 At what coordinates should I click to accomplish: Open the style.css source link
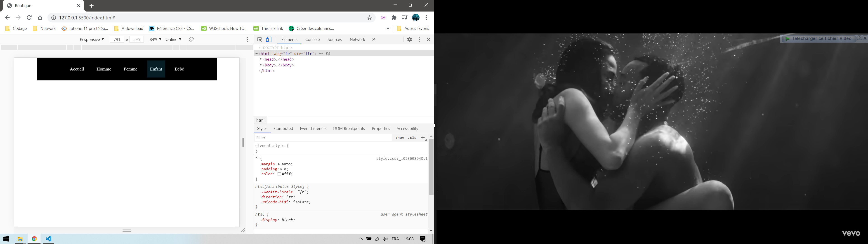pos(402,158)
